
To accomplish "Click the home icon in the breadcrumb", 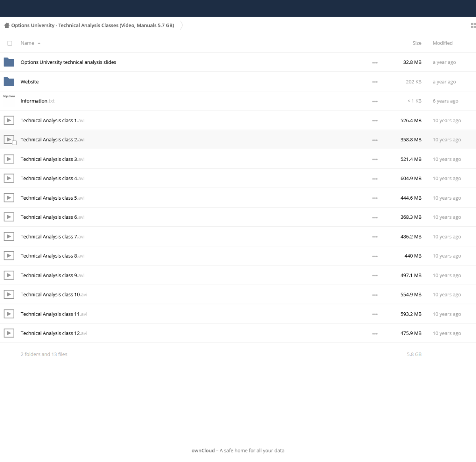I will tap(6, 25).
